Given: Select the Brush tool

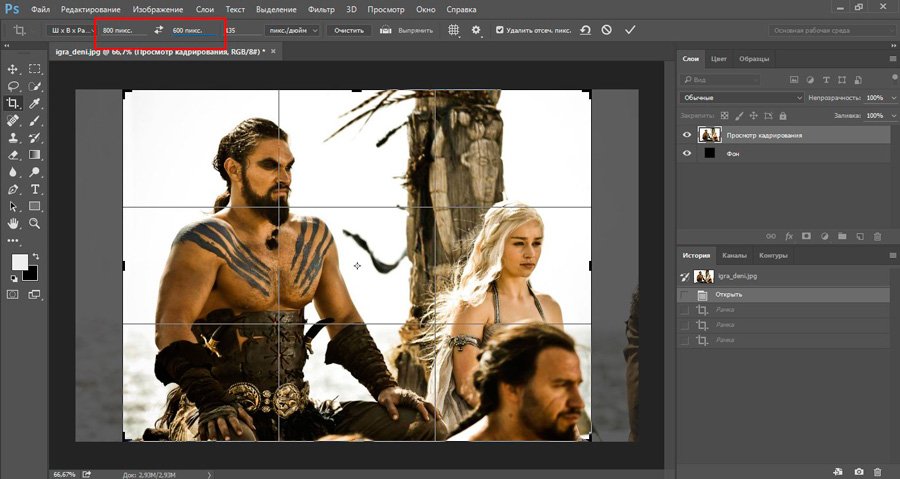Looking at the screenshot, I should [35, 120].
